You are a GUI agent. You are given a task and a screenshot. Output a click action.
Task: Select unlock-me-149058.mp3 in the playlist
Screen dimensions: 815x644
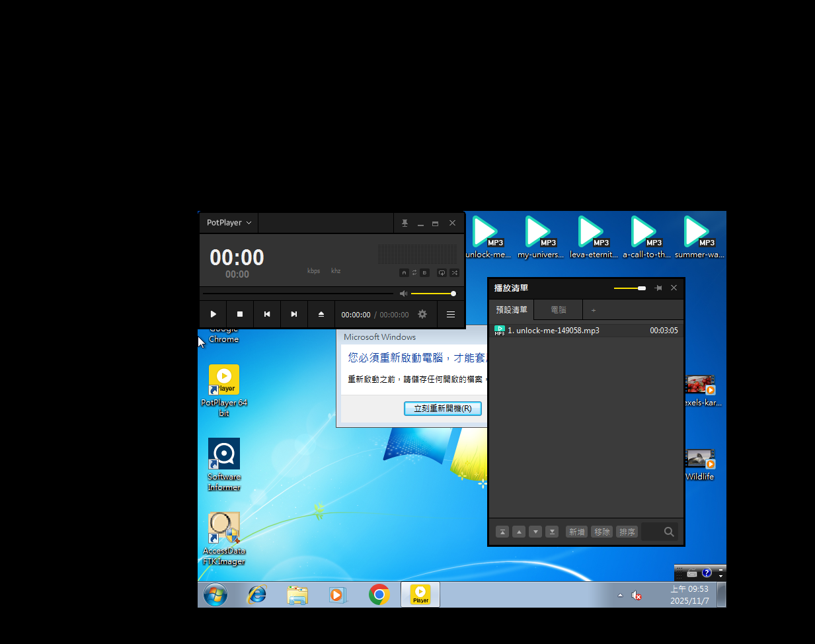point(586,331)
